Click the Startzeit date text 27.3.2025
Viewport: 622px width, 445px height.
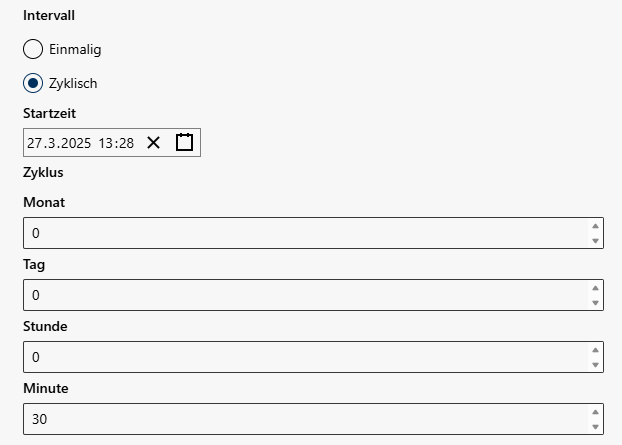pos(59,143)
